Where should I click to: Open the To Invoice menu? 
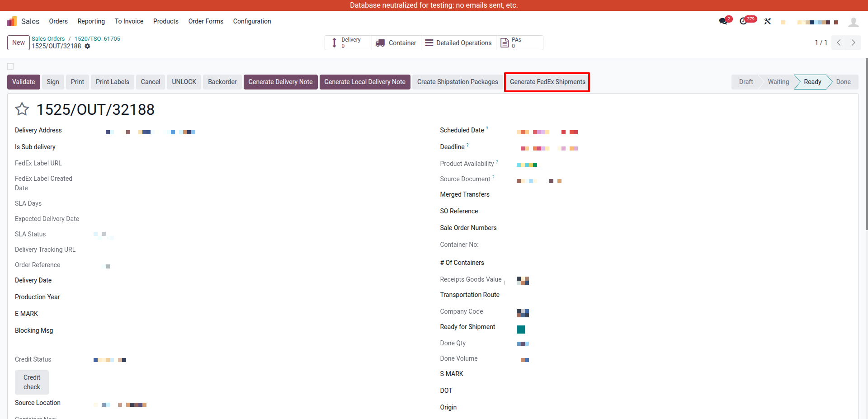point(129,21)
